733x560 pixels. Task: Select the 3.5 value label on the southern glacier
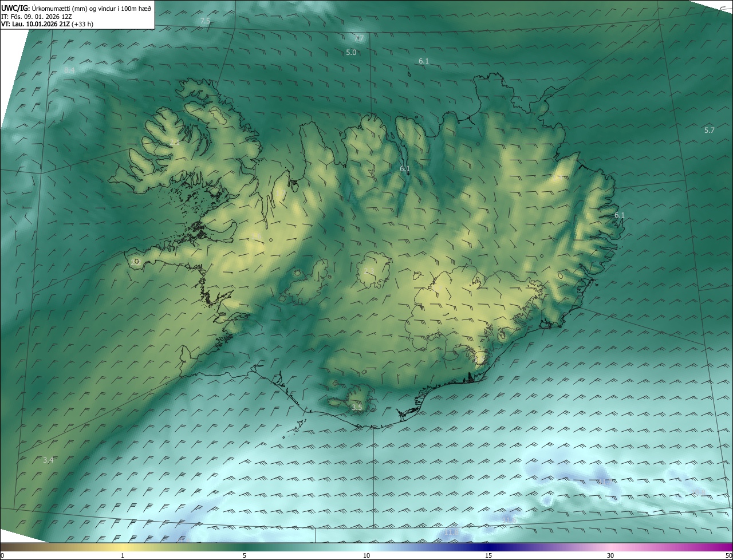pos(357,407)
